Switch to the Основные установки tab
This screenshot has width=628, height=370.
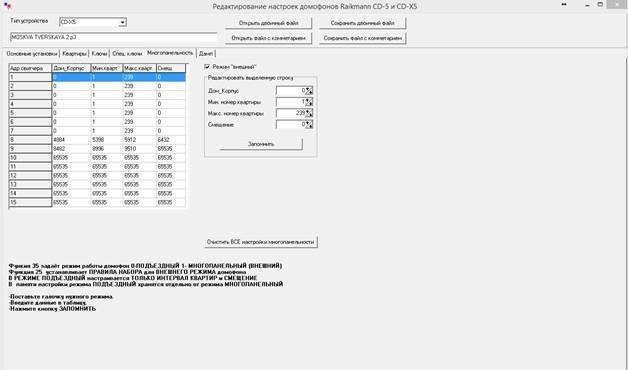click(32, 54)
